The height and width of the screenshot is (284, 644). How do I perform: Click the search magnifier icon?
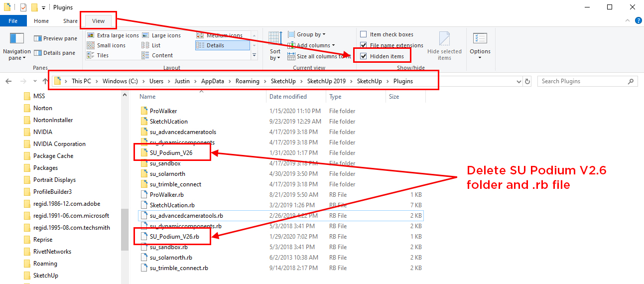click(x=631, y=81)
